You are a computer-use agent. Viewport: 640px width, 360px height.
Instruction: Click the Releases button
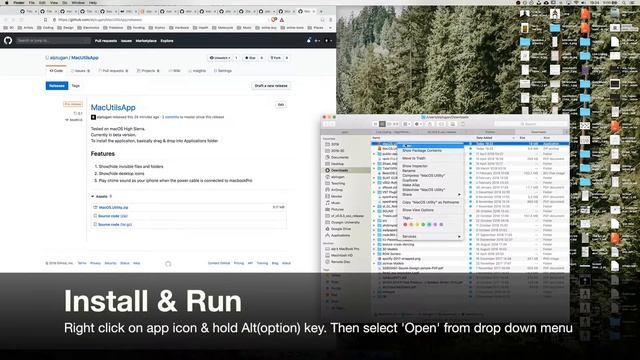click(57, 86)
